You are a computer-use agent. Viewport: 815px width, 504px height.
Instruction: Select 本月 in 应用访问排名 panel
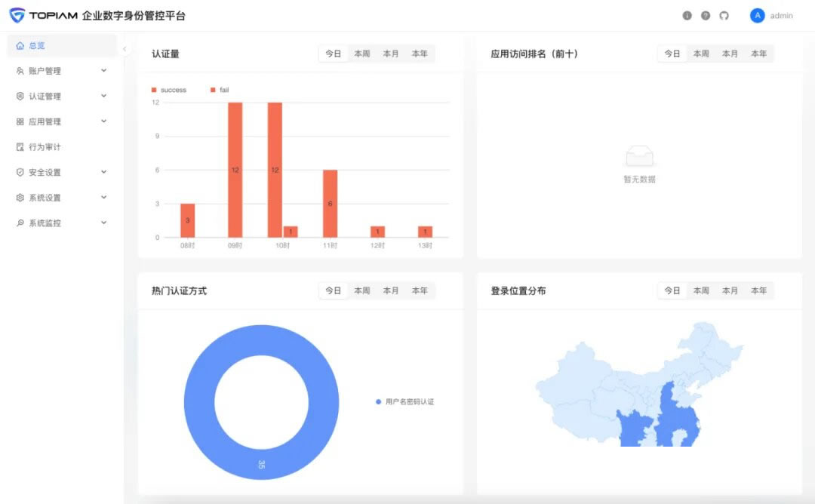coord(730,54)
